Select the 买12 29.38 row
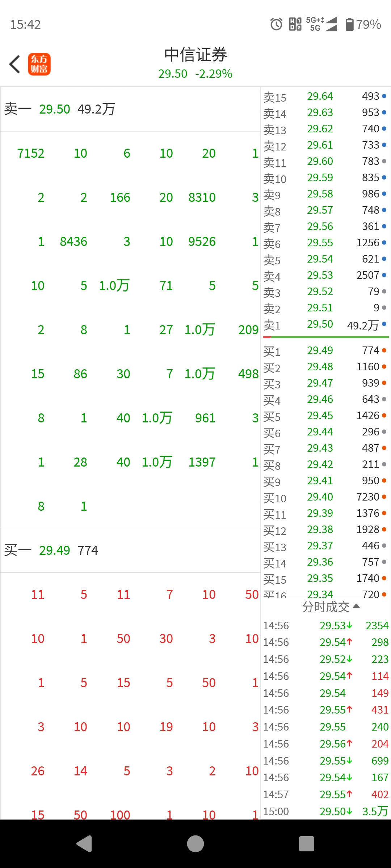Screen dimensions: 391x868 click(x=325, y=530)
